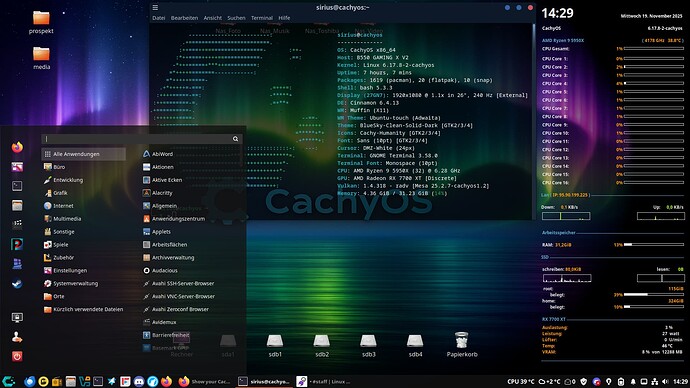Open the Firefox launcher on the panel

point(166,381)
